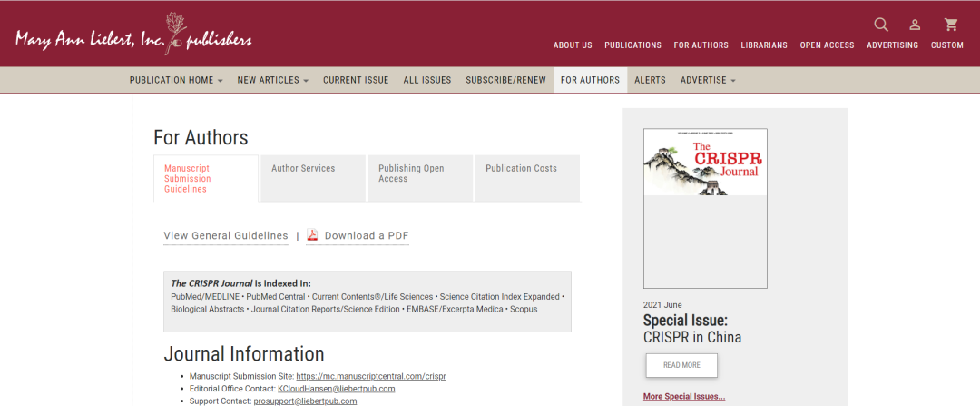
Task: Open the Alerts page
Action: click(650, 80)
